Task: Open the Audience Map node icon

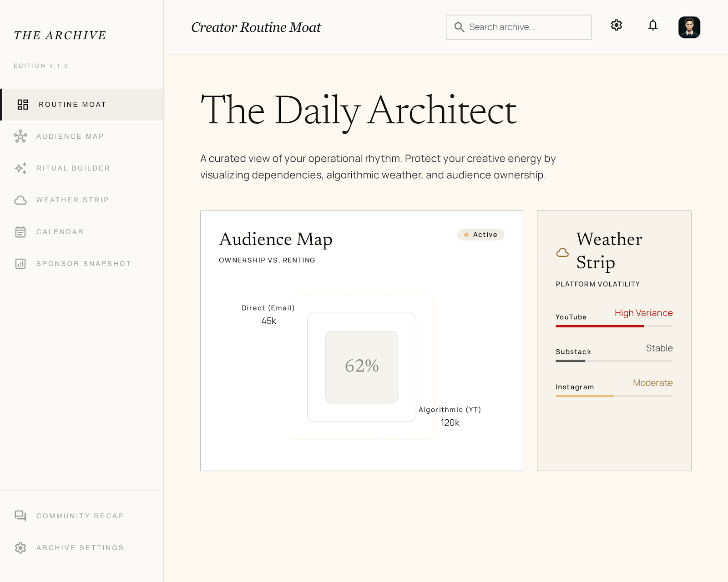Action: [x=20, y=136]
